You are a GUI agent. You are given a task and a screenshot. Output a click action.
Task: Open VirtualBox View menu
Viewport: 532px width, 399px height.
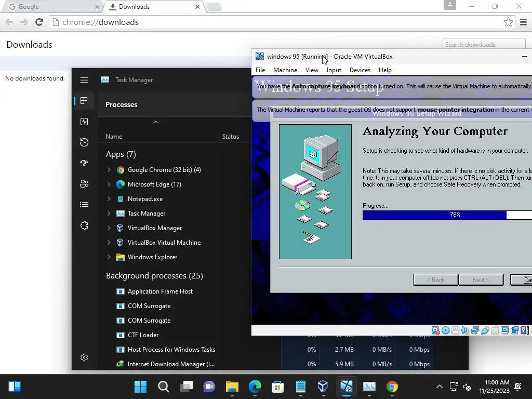312,70
